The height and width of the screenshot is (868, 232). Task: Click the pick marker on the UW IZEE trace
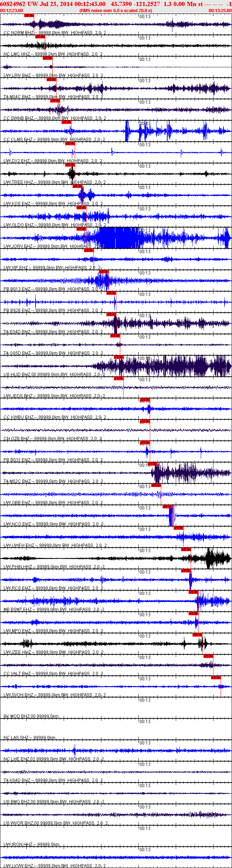pyautogui.click(x=197, y=635)
